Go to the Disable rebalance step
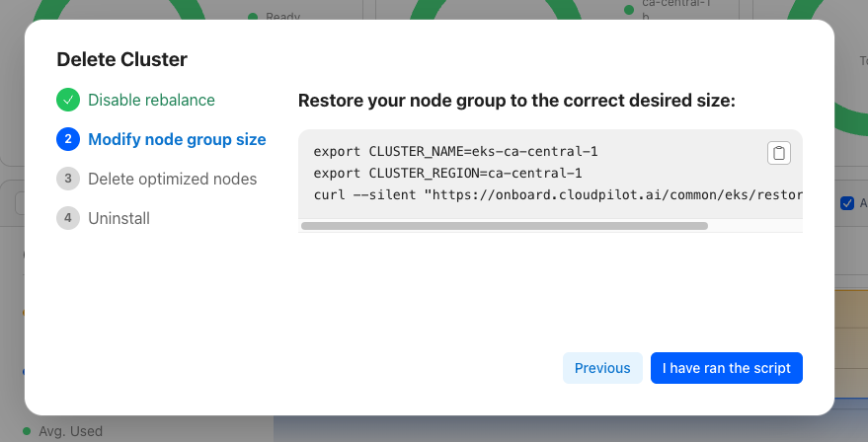The width and height of the screenshot is (868, 442). coord(151,100)
